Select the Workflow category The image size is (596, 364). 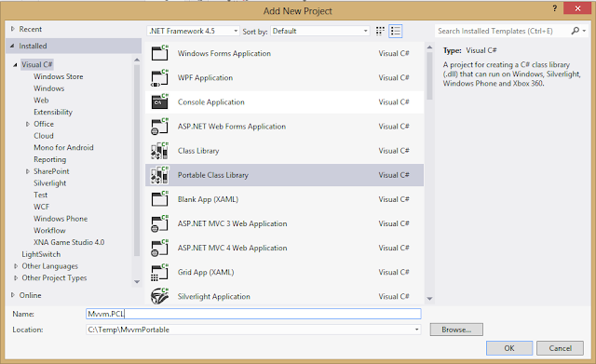[x=49, y=230]
